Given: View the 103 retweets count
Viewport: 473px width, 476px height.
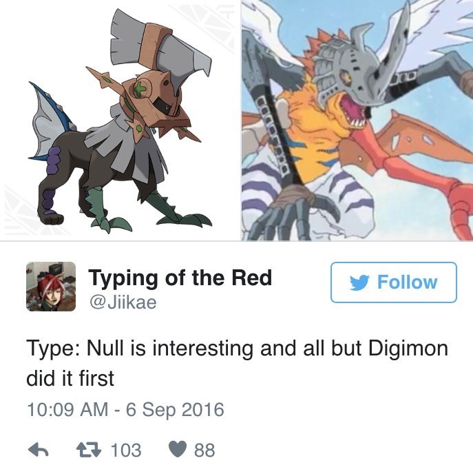Looking at the screenshot, I should pos(126,451).
